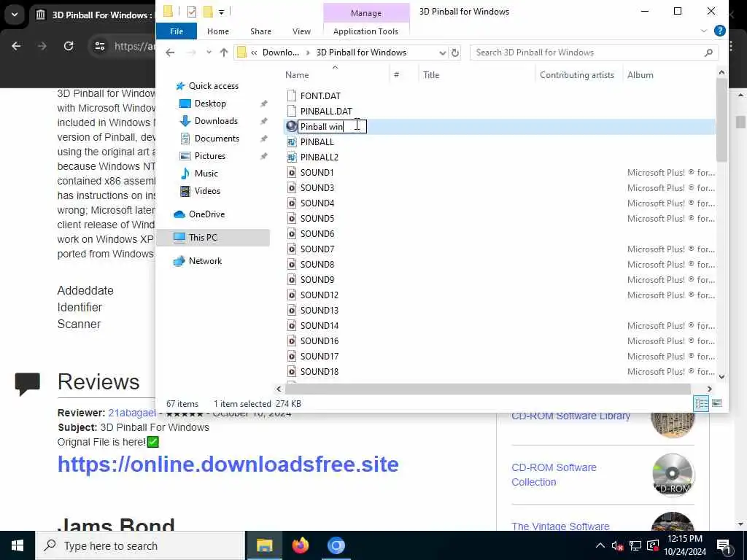Switch to the Home ribbon tab
Viewport: 747px width, 560px height.
click(x=217, y=31)
